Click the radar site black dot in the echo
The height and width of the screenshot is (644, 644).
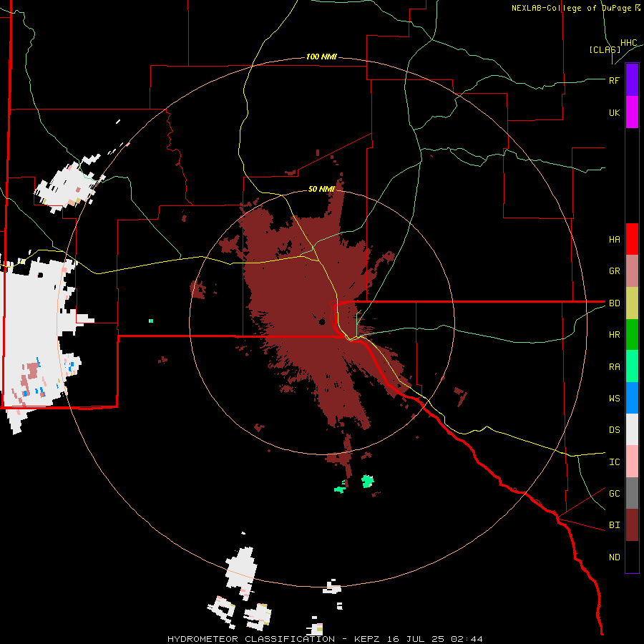(322, 321)
